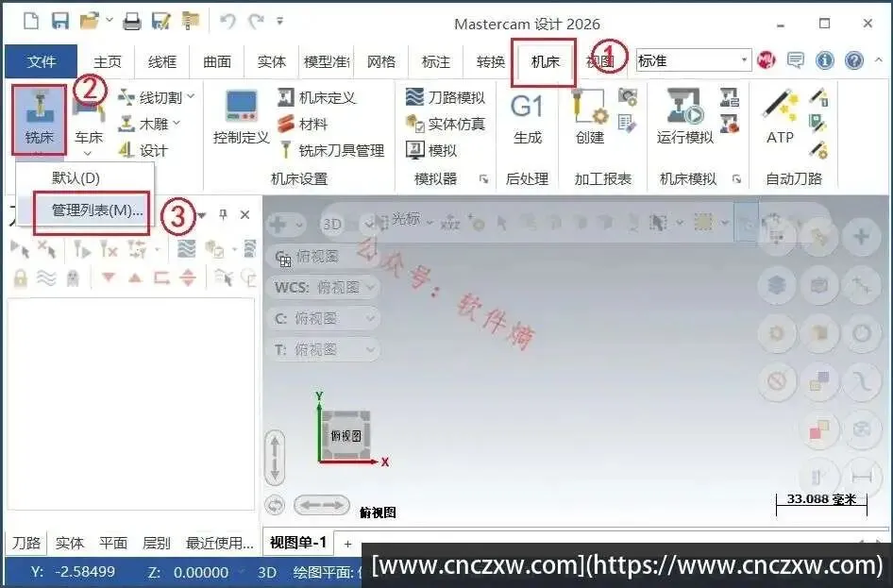Switch to the 实体 panel tab at bottom
The height and width of the screenshot is (588, 893).
pos(70,543)
